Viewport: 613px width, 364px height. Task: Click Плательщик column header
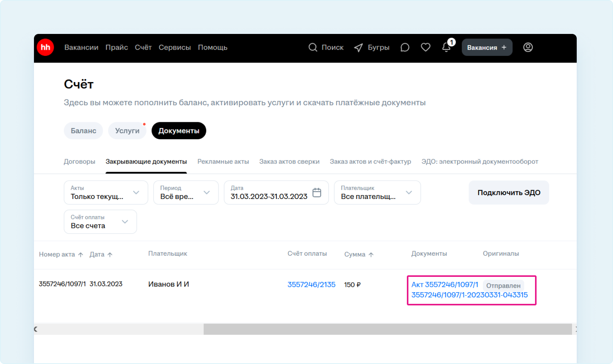(168, 254)
